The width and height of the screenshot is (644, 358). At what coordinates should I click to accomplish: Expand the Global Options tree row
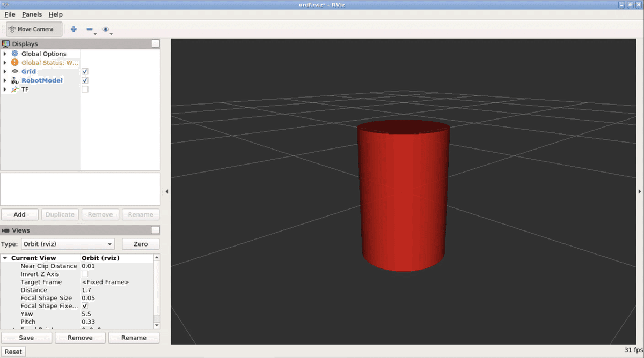pos(5,54)
